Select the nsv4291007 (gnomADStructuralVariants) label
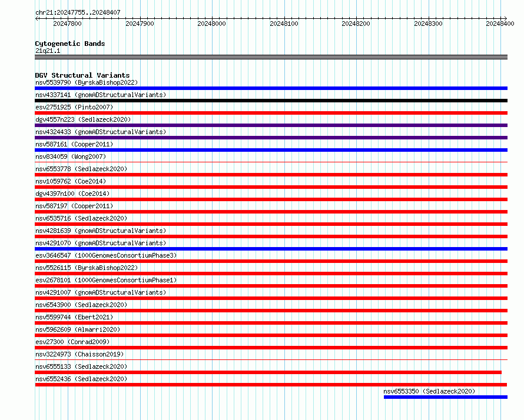The height and width of the screenshot is (420, 524). tap(101, 292)
